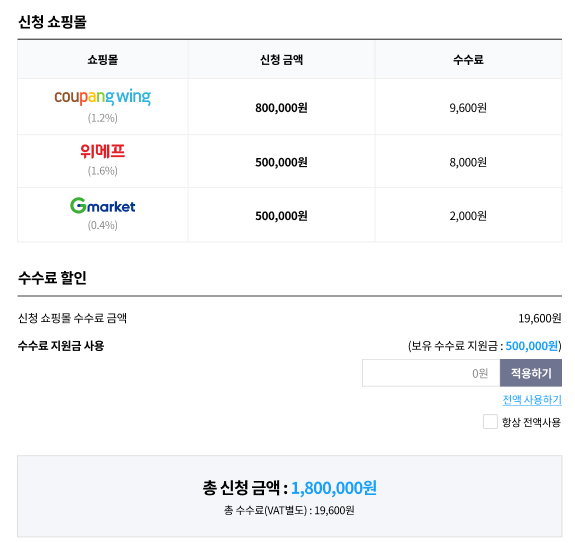Click the 8,000원 fee cell
Screen dimensions: 575x543
point(468,162)
